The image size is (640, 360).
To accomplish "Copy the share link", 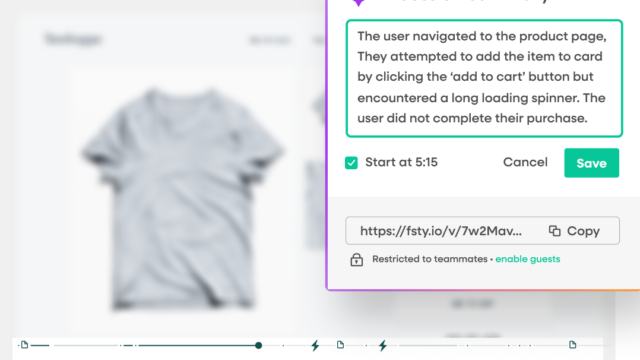I will point(574,231).
